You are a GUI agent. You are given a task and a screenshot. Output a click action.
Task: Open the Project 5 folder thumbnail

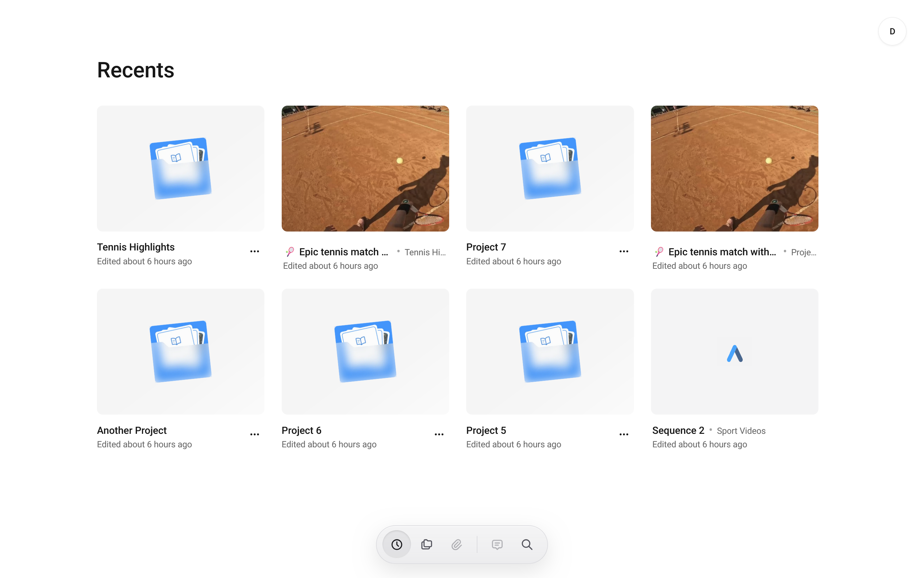pos(550,352)
